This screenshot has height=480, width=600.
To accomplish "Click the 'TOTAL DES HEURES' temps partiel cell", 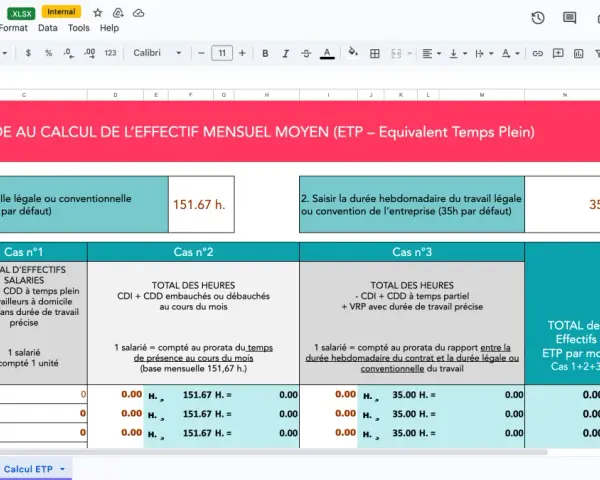I will [412, 323].
